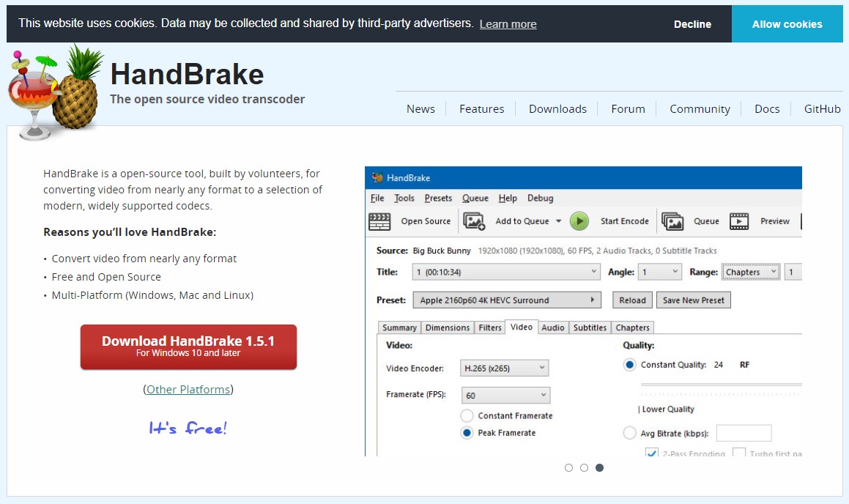Click the HandBrake title bar app icon
The image size is (849, 504).
(x=377, y=177)
